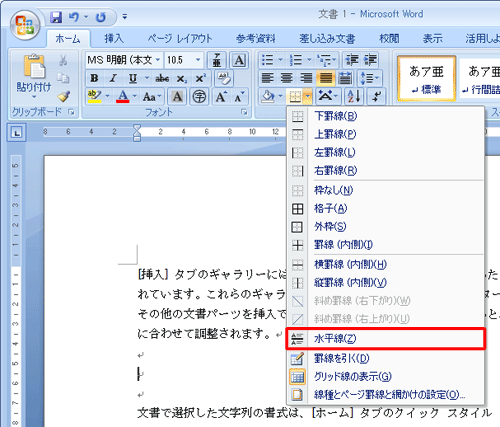Align text right
This screenshot has width=500, height=427.
coord(306,79)
